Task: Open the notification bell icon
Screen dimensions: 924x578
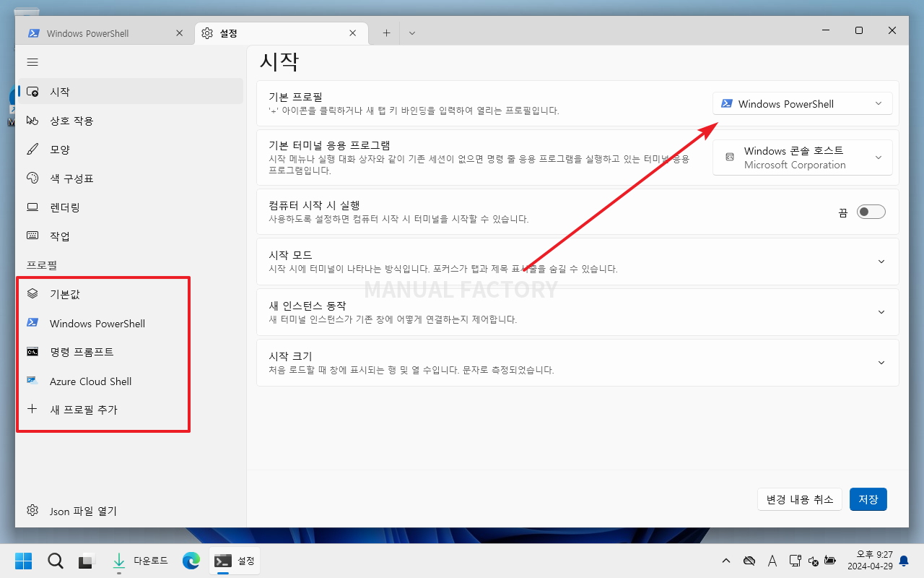Action: point(904,561)
